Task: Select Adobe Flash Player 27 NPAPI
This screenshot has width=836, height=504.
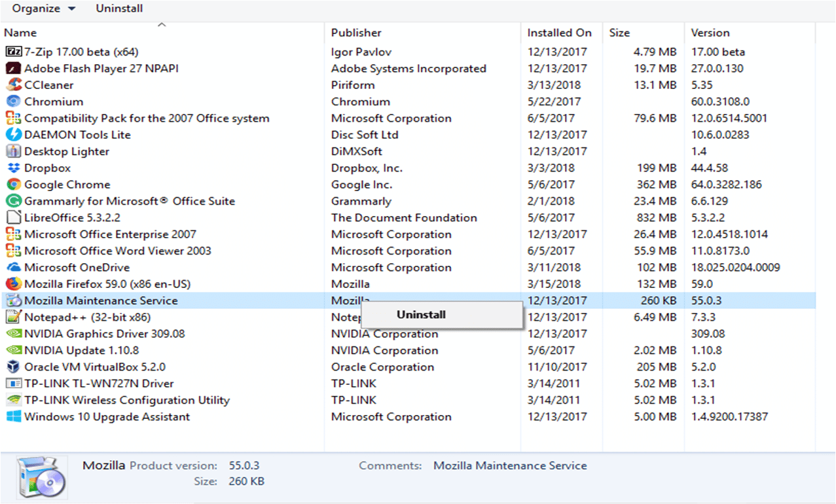Action: tap(101, 68)
